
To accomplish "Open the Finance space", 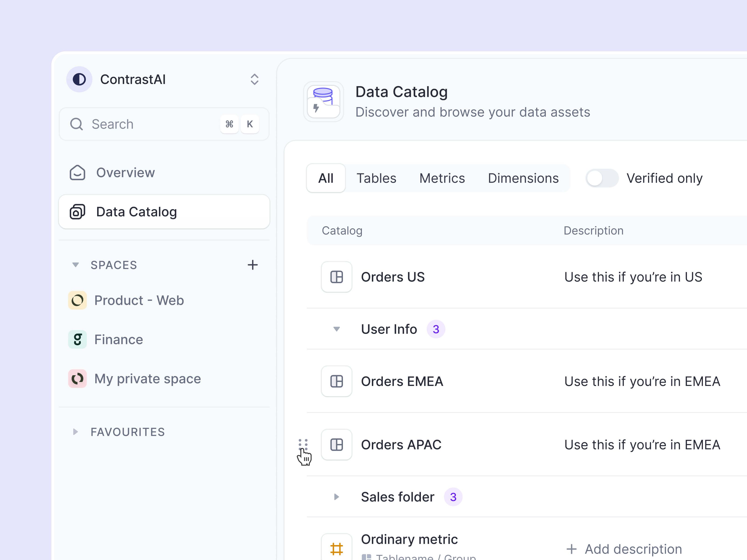I will click(x=164, y=339).
